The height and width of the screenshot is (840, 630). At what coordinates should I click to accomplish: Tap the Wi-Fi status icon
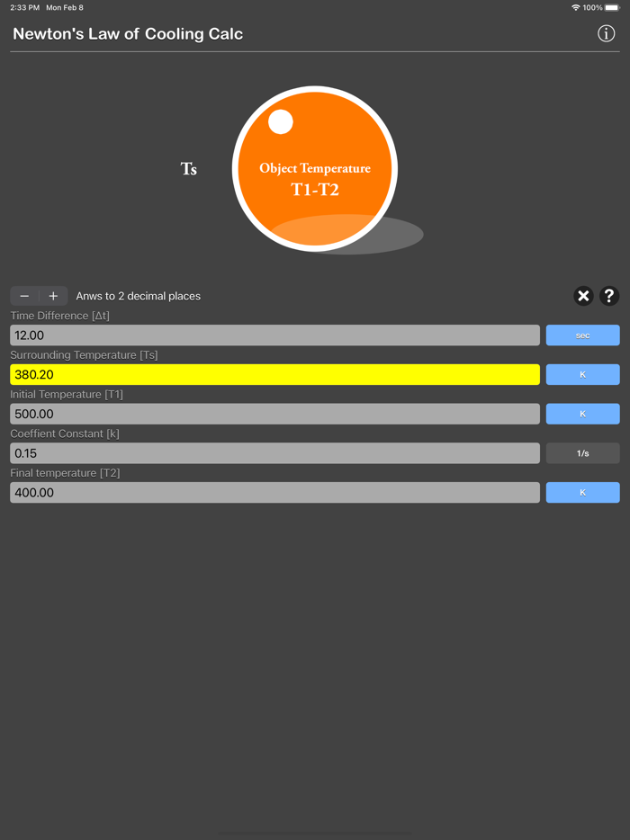tap(575, 7)
